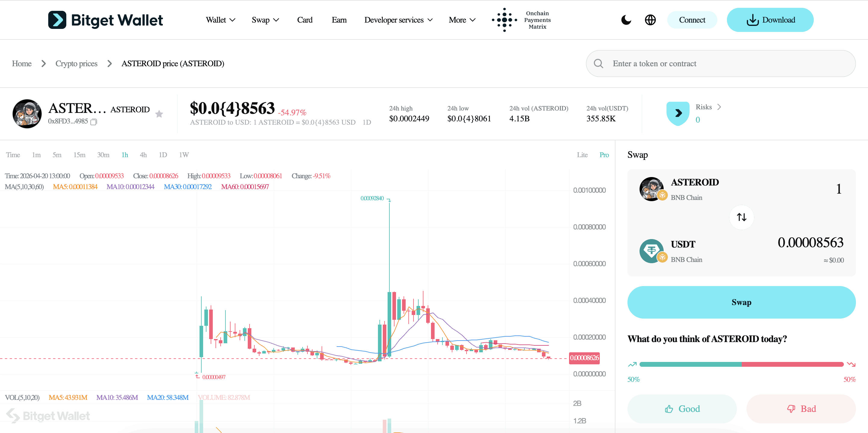Click the Swap button
Viewport: 868px width, 433px height.
pyautogui.click(x=741, y=302)
